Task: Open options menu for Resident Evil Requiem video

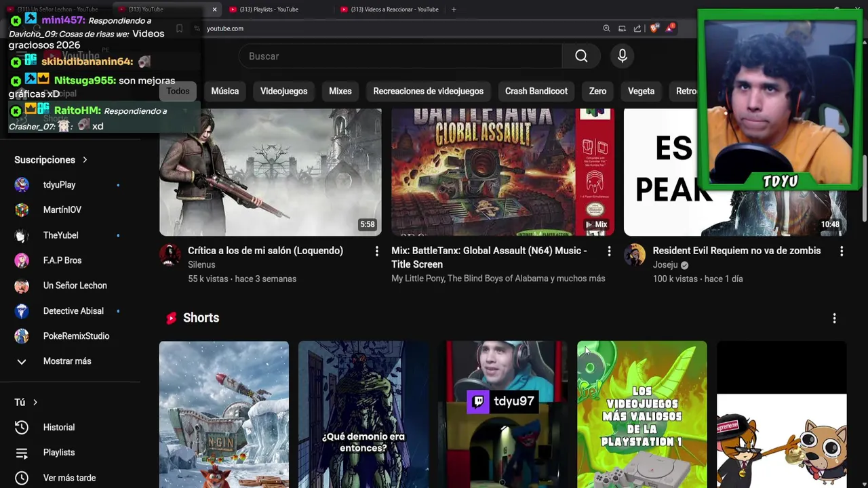Action: pyautogui.click(x=842, y=251)
